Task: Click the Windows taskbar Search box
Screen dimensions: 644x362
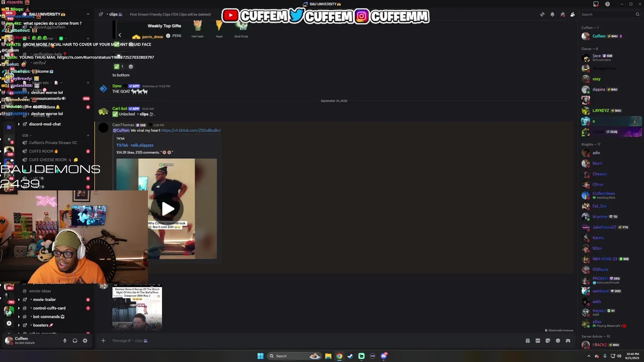Action: tap(294, 356)
